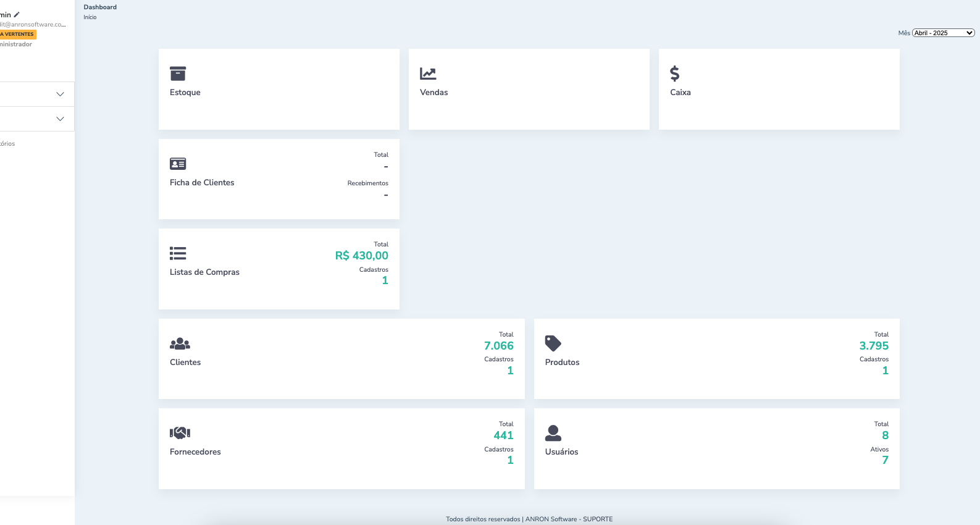Viewport: 980px width, 525px height.
Task: Click the Estoque archive box icon
Action: click(x=178, y=73)
